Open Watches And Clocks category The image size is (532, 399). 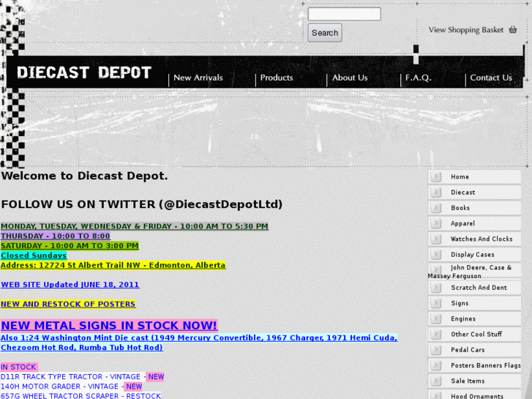tap(474, 239)
